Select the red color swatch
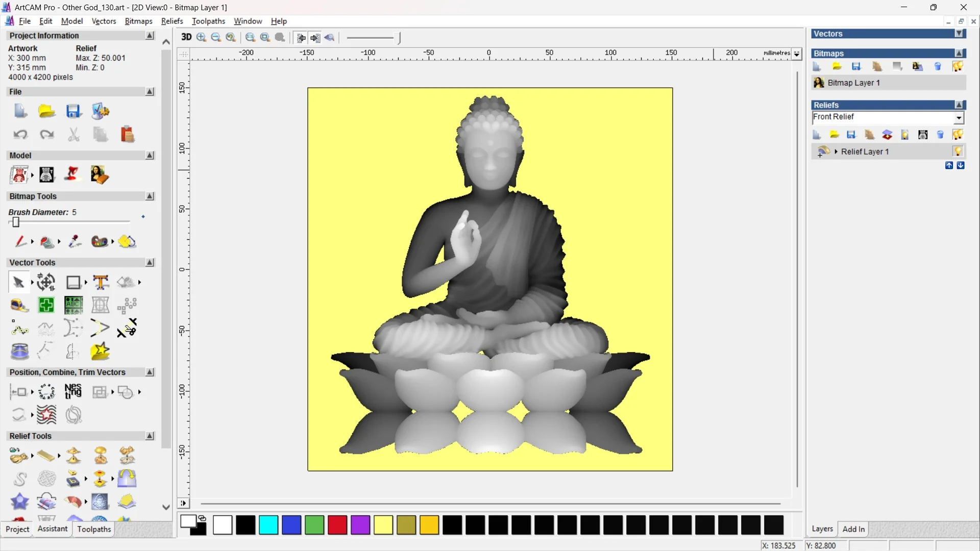Viewport: 980px width, 551px height. [x=337, y=525]
